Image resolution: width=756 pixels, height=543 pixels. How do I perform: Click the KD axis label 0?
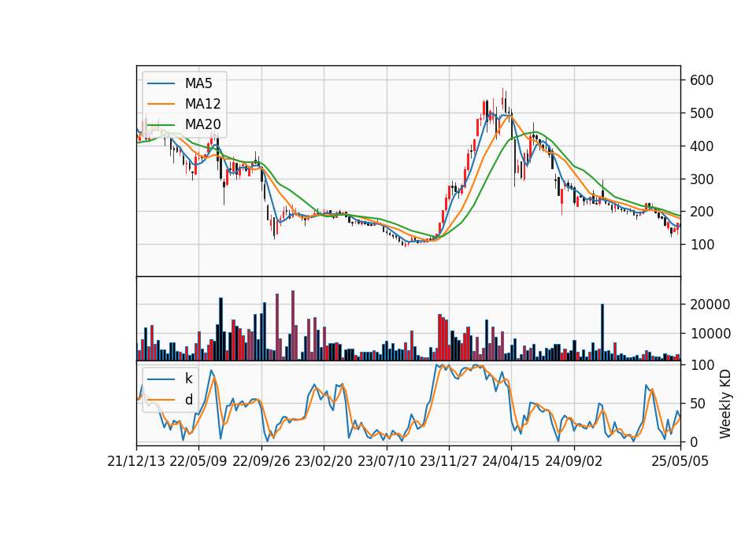click(694, 441)
